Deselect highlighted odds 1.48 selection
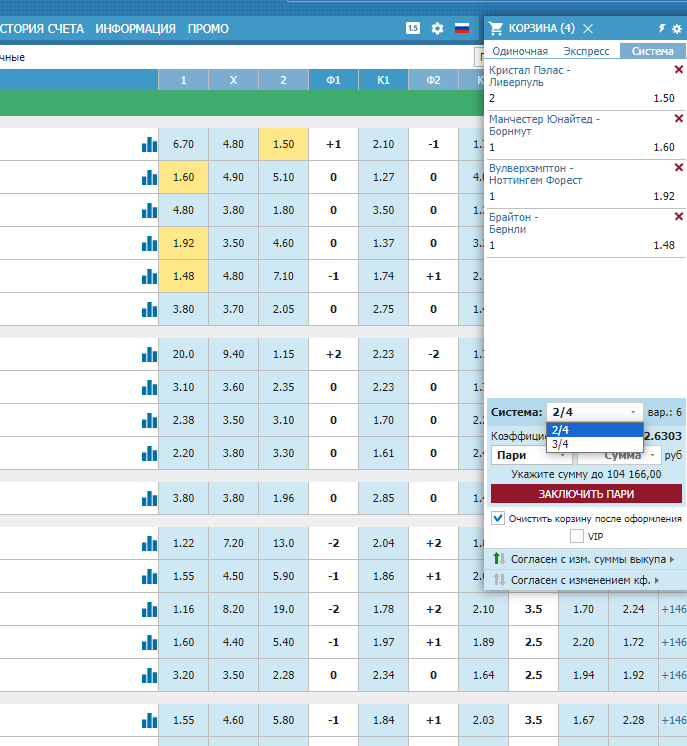The image size is (687, 746). 184,276
